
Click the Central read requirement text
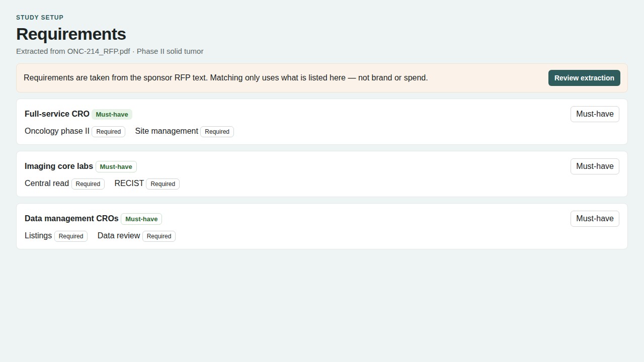47,184
